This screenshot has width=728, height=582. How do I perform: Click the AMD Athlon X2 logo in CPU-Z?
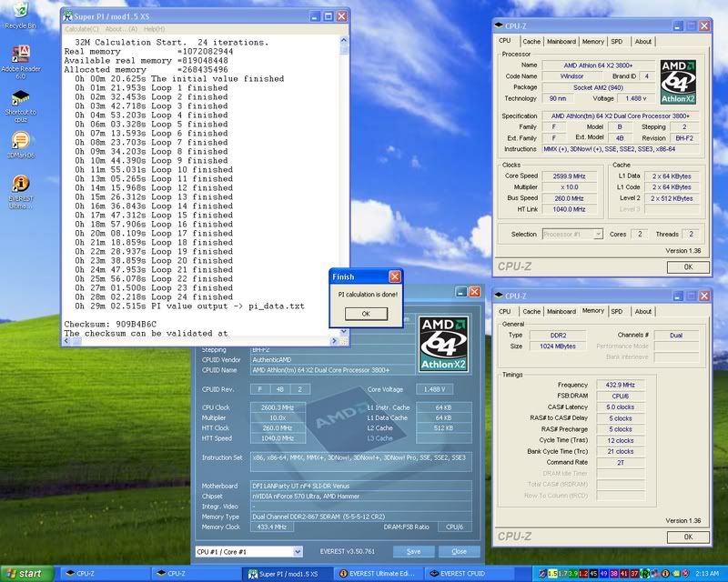tap(678, 81)
